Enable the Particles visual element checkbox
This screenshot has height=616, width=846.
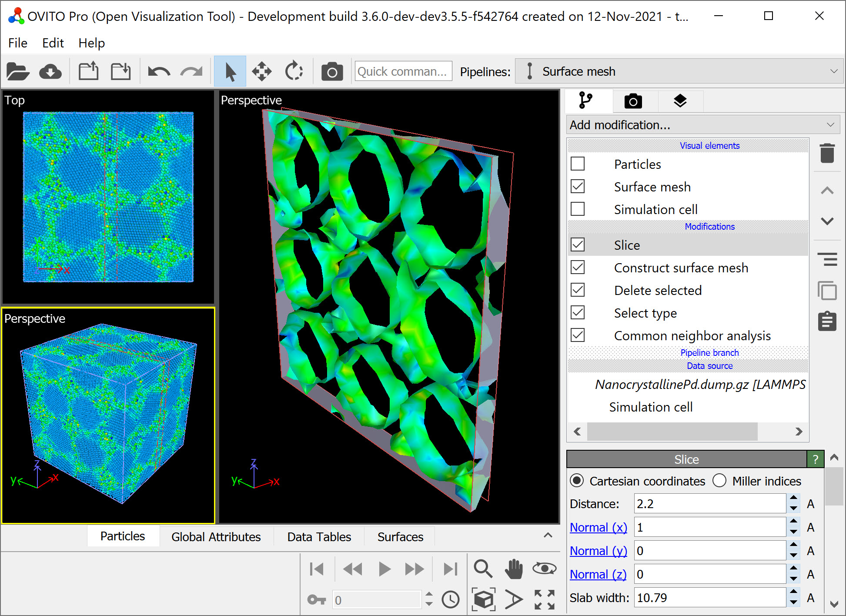point(578,164)
